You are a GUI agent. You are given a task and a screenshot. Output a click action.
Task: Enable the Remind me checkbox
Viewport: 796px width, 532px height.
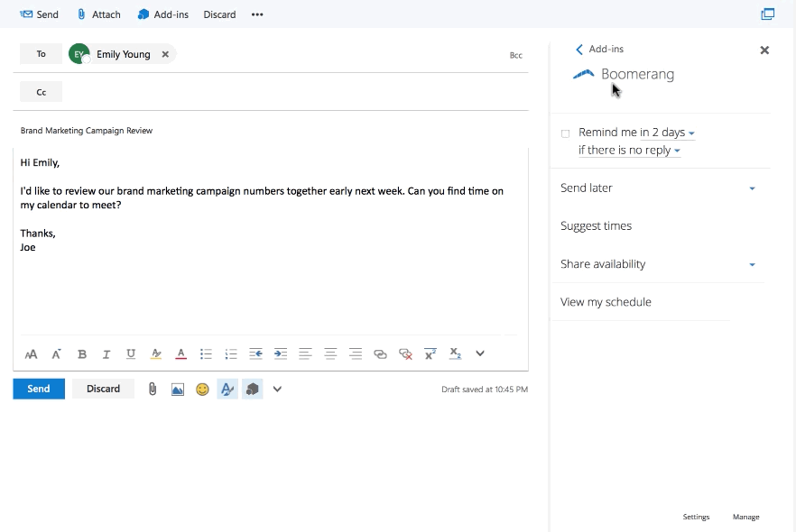566,133
